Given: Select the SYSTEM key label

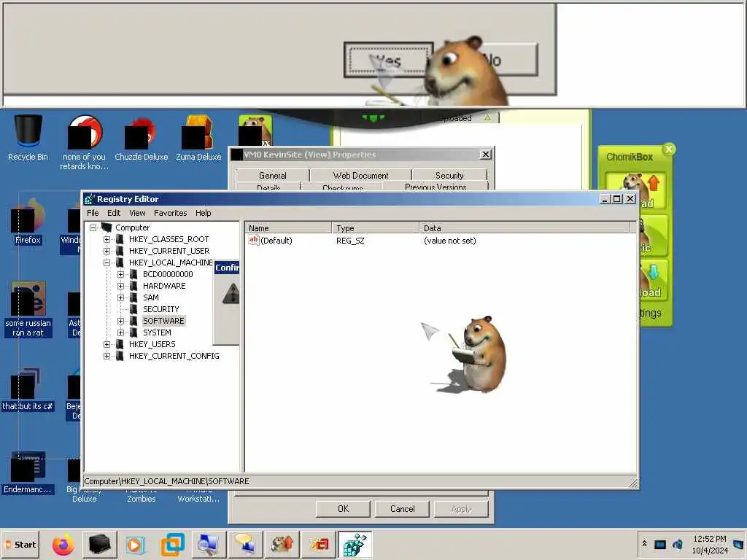Looking at the screenshot, I should coord(157,332).
